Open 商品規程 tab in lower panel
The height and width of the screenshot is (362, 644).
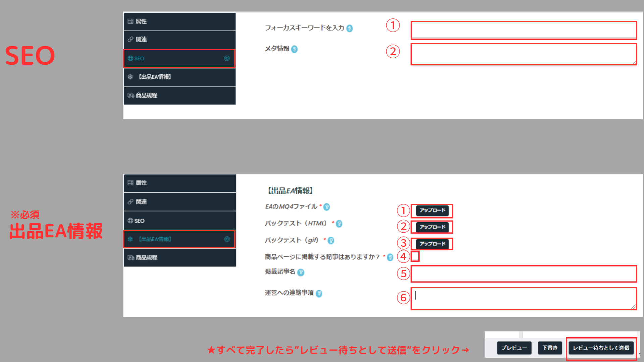point(179,257)
